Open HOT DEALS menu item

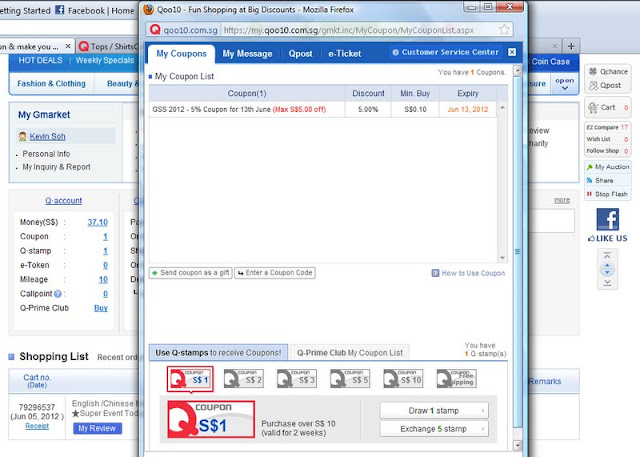click(x=40, y=60)
